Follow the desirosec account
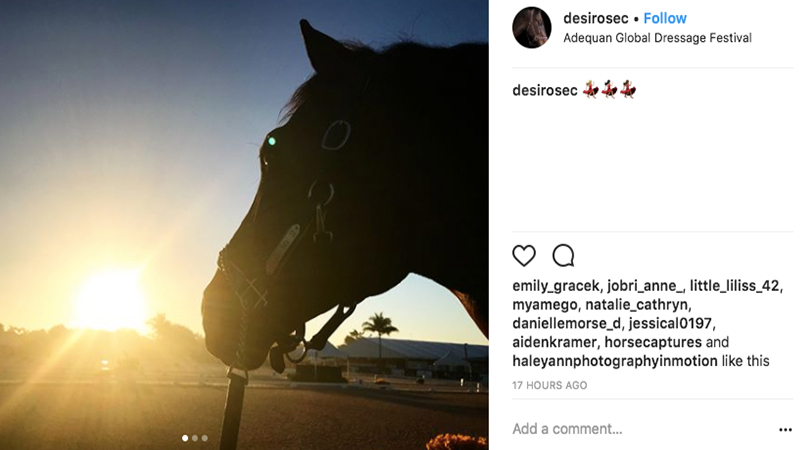 click(665, 18)
